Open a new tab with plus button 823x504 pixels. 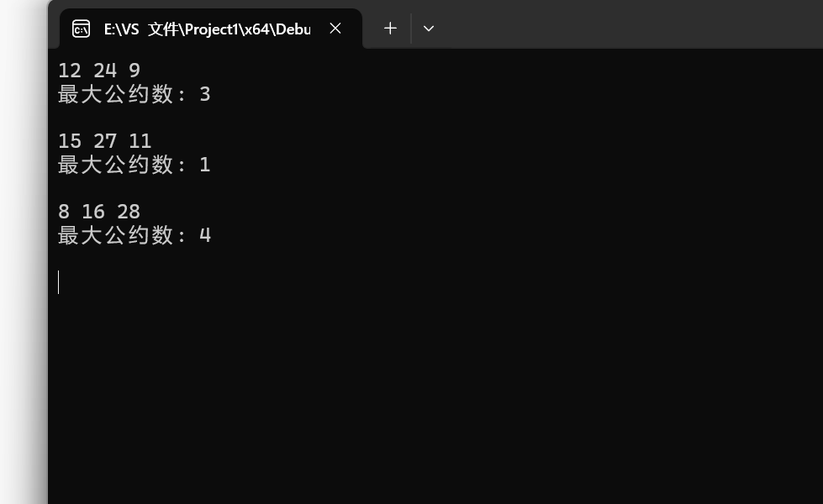click(x=390, y=29)
